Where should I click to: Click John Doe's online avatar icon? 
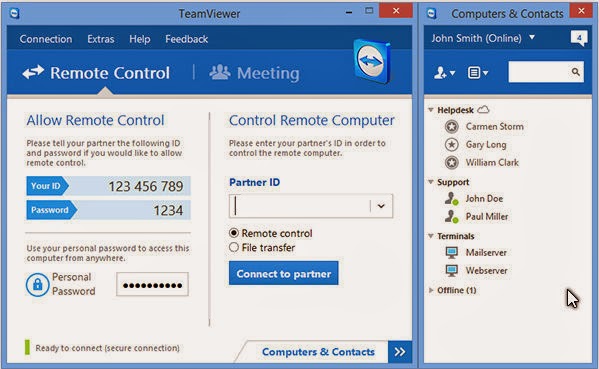[x=452, y=199]
